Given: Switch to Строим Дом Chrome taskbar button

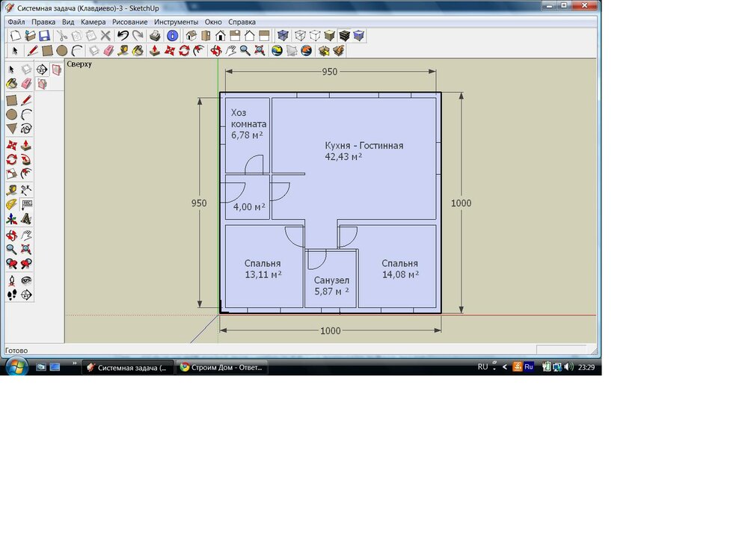Looking at the screenshot, I should (221, 367).
